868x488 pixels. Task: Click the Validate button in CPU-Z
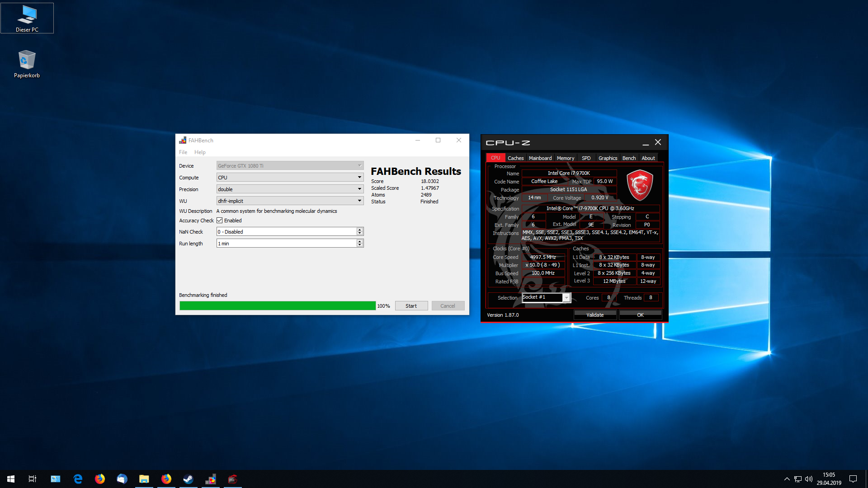pyautogui.click(x=595, y=315)
